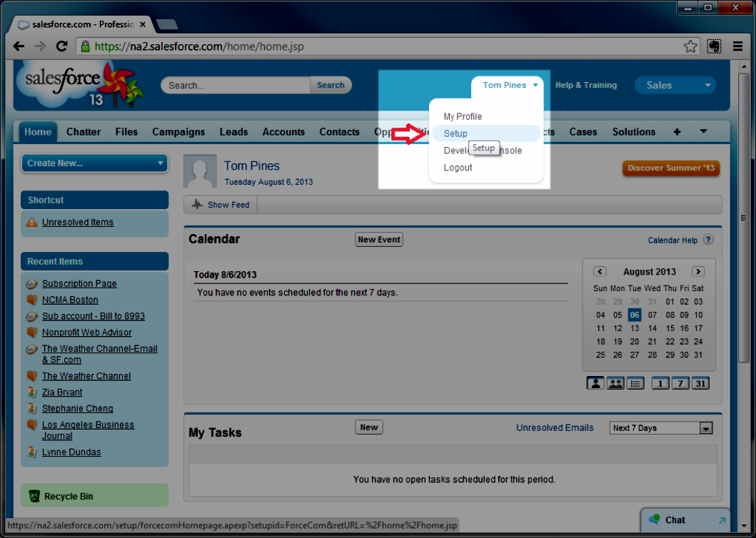Click the Zia Bryant contact icon
Image resolution: width=756 pixels, height=538 pixels.
pyautogui.click(x=32, y=392)
